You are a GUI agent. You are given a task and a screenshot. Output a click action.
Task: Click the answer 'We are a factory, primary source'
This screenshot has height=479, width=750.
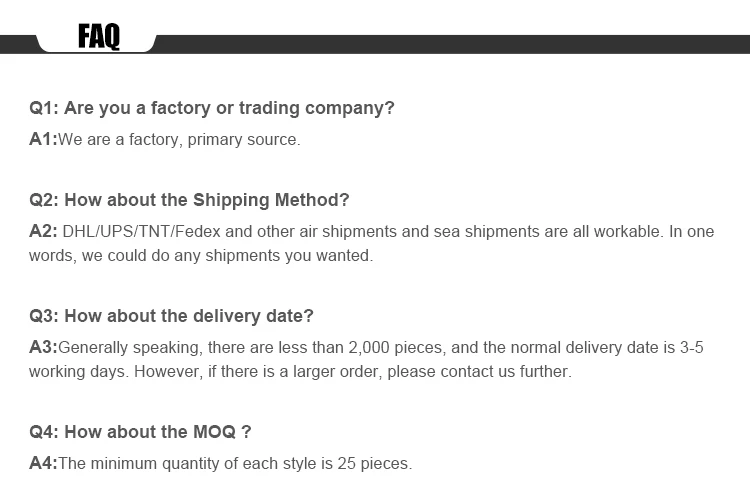tap(179, 139)
